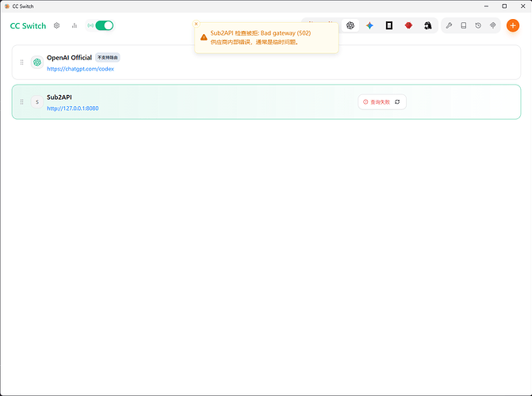532x396 pixels.
Task: Click the broadcast signal icon beside the switch
Action: pos(90,25)
